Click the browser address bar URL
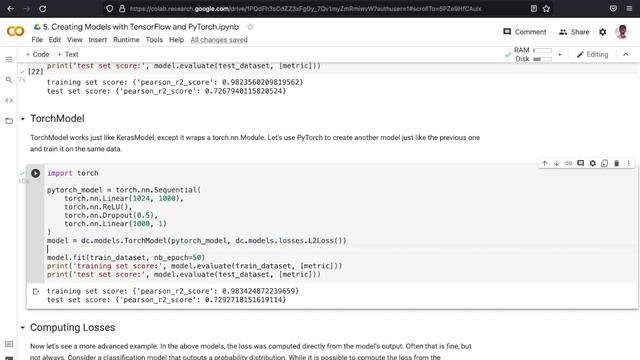The image size is (640, 360). tap(305, 8)
